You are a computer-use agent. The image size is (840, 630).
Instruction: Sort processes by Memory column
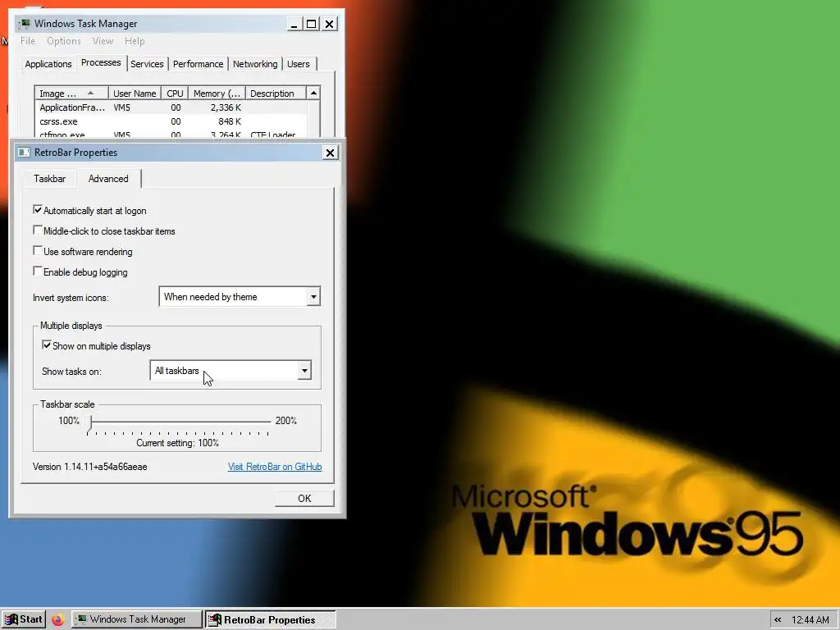point(217,94)
